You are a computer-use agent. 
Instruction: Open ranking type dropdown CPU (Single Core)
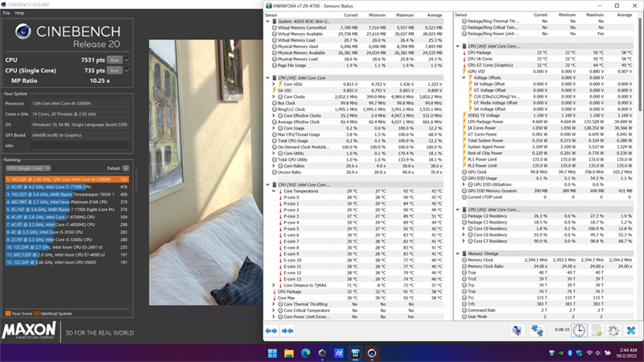(28, 168)
